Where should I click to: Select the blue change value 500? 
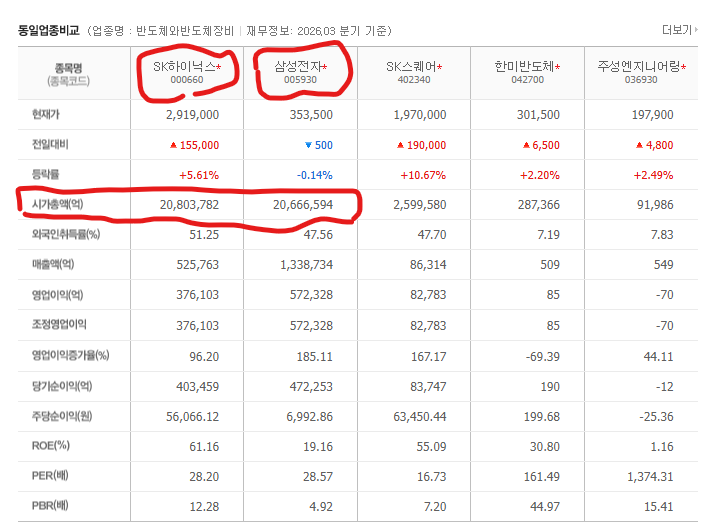coord(324,145)
